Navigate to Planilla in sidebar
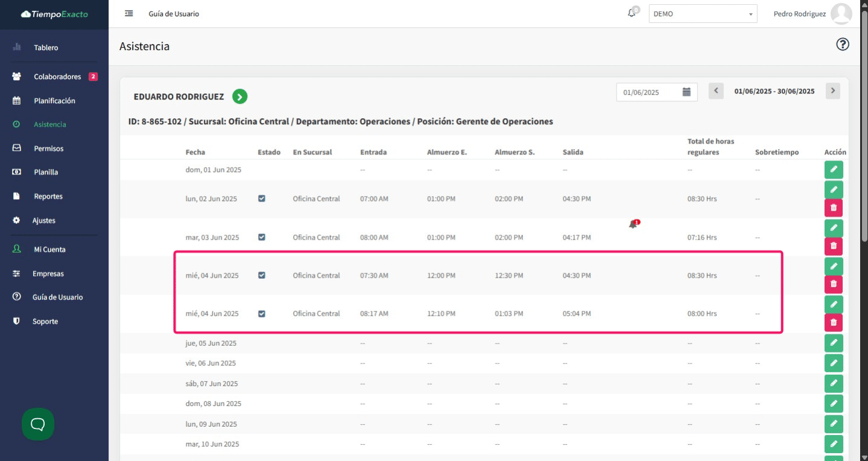Viewport: 868px width, 461px height. [46, 172]
